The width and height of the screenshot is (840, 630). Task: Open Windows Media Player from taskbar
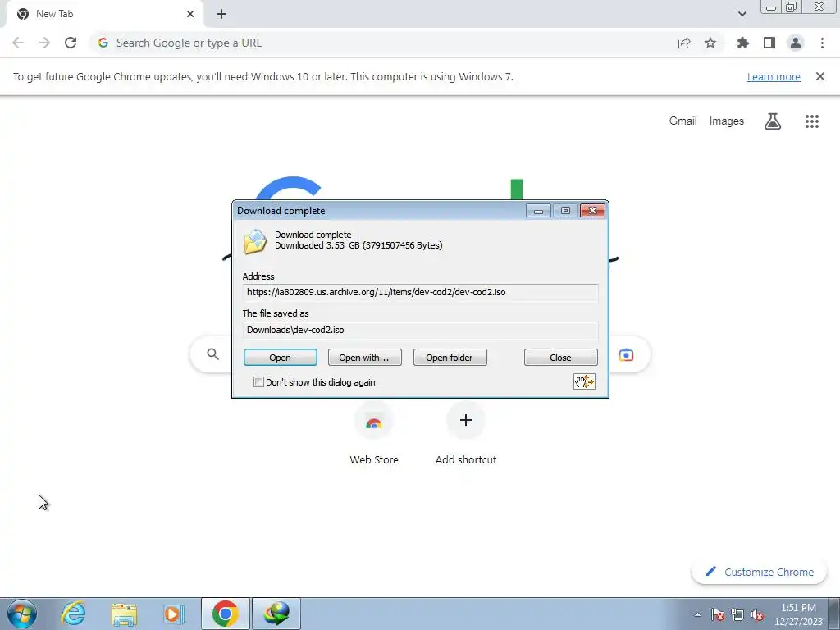point(174,614)
